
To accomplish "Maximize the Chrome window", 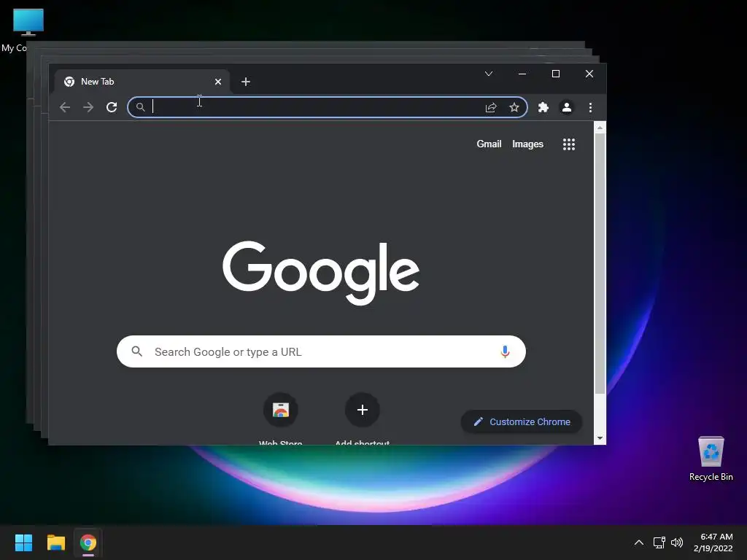I will [555, 74].
